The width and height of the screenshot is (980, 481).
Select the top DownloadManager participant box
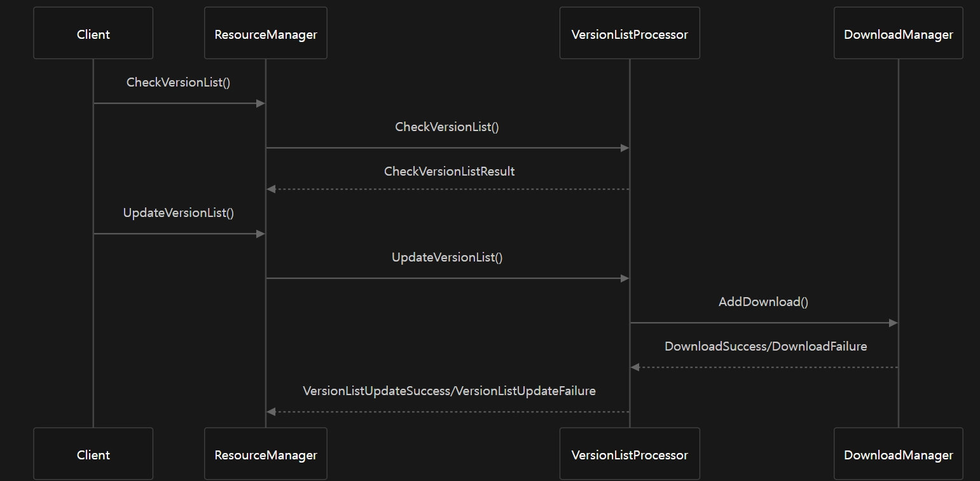tap(898, 34)
